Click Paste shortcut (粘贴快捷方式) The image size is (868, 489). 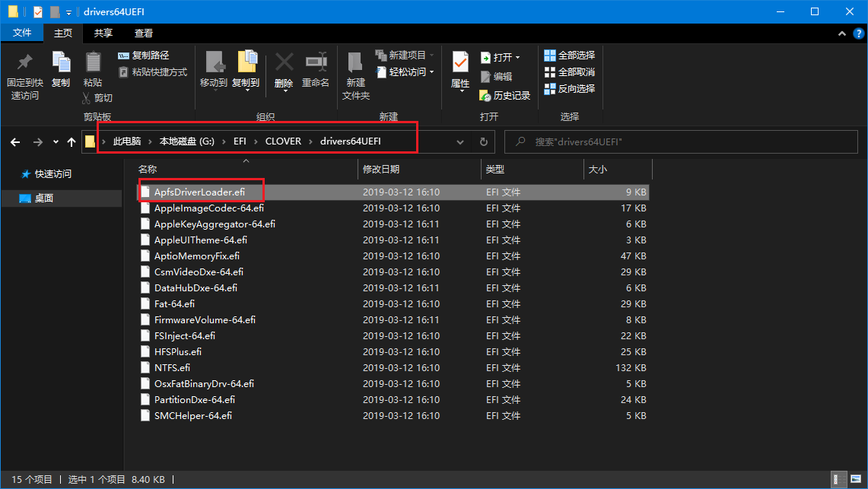click(153, 72)
